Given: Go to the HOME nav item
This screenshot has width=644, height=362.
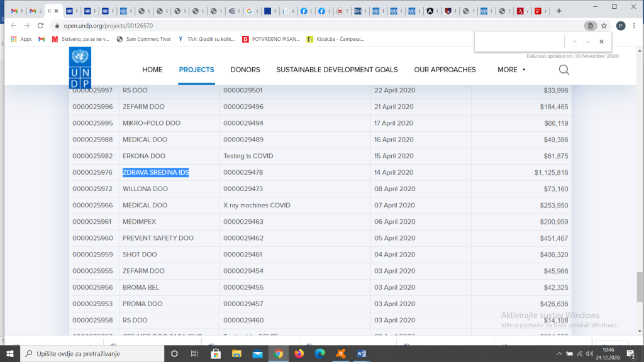Looking at the screenshot, I should [152, 70].
